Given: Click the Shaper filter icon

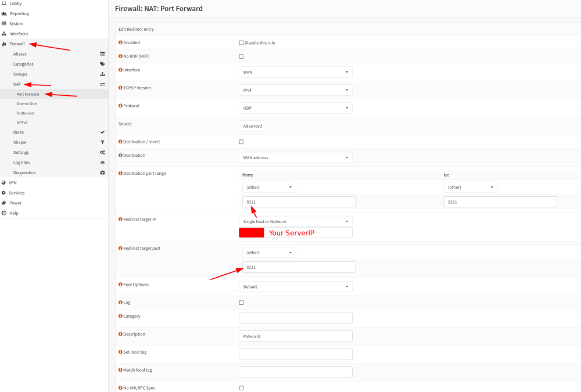Looking at the screenshot, I should point(102,142).
